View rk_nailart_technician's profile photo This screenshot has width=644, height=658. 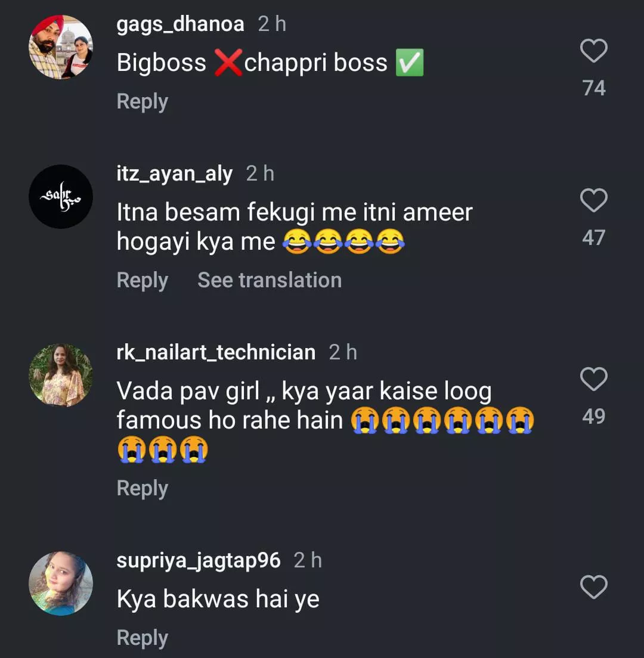coord(61,375)
